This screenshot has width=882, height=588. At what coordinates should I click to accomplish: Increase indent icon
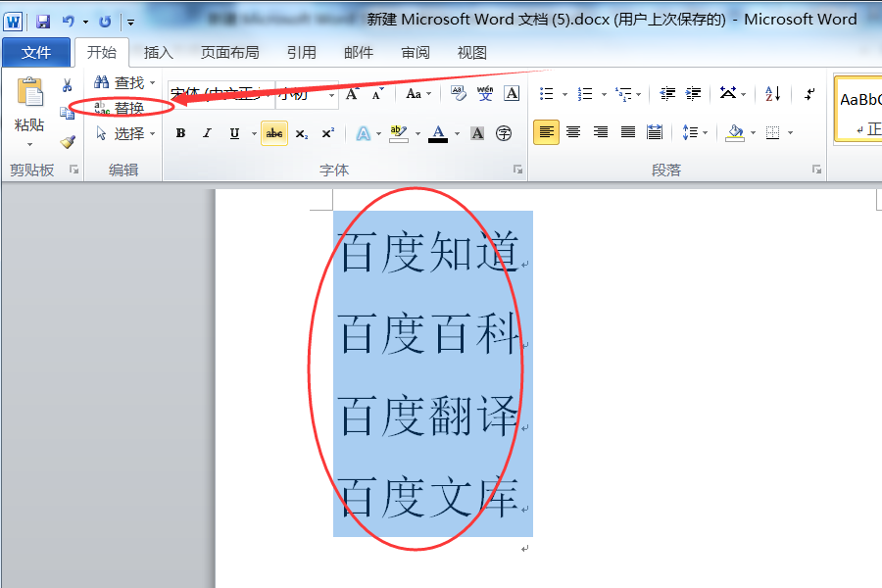pyautogui.click(x=694, y=94)
